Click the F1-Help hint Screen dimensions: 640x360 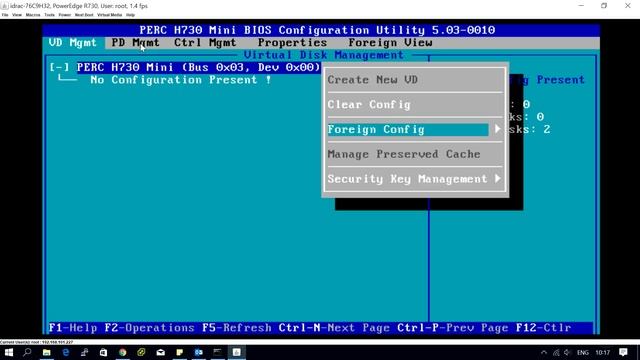tap(73, 328)
